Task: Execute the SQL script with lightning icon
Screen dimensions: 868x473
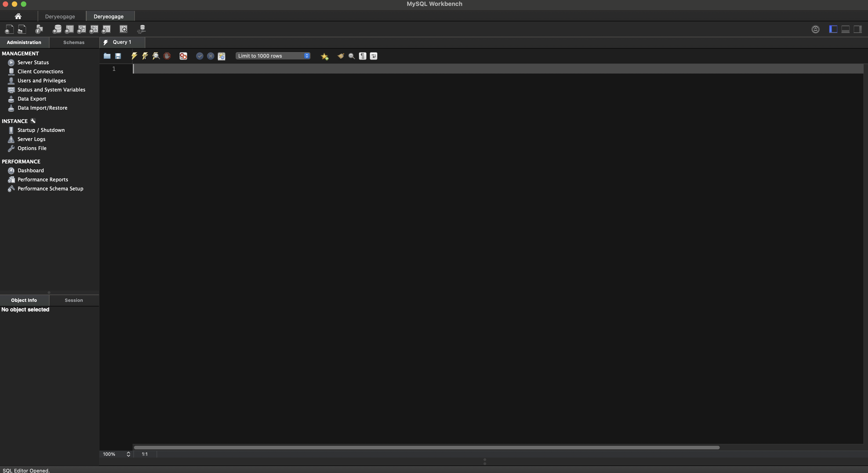Action: [134, 56]
